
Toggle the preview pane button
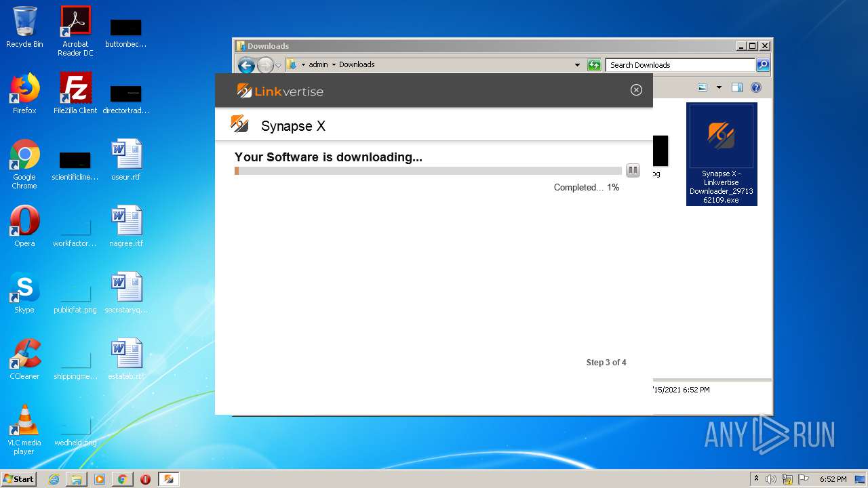pos(737,87)
